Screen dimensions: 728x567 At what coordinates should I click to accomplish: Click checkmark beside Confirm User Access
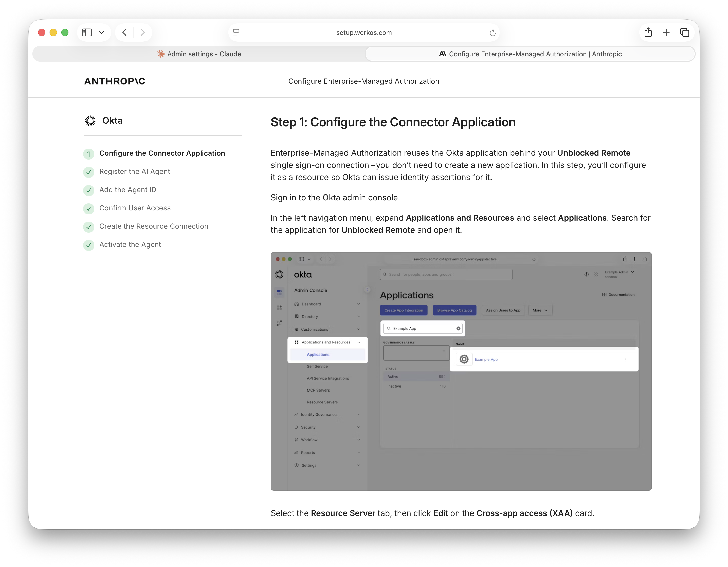(89, 209)
